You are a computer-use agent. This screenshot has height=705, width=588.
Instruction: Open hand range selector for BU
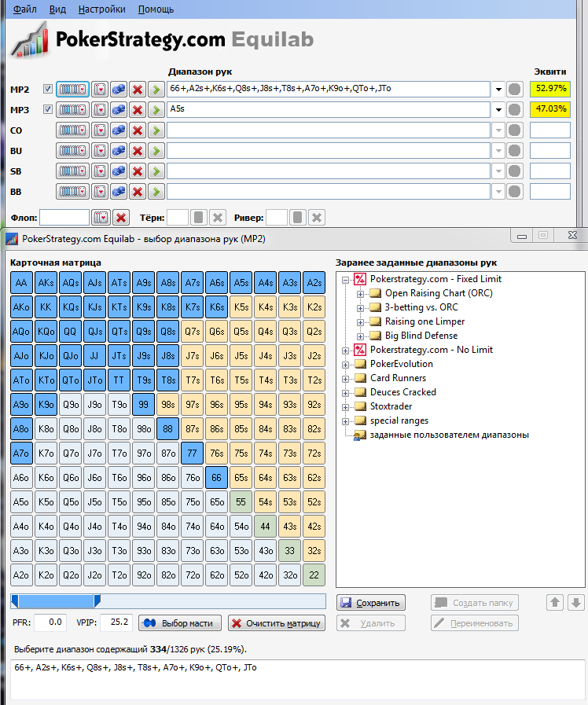click(x=72, y=151)
